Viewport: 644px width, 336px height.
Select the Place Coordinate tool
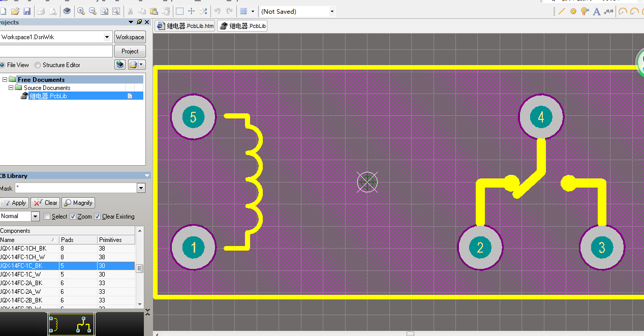point(608,11)
